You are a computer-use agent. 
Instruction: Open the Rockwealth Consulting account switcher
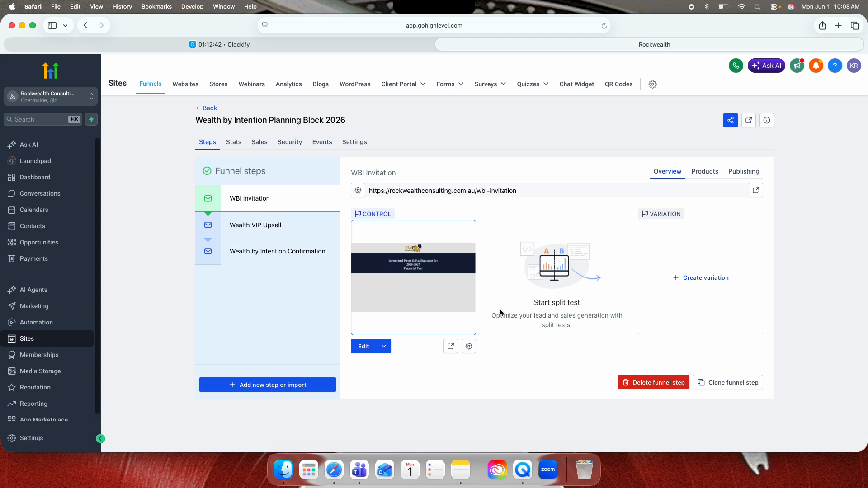tap(51, 96)
